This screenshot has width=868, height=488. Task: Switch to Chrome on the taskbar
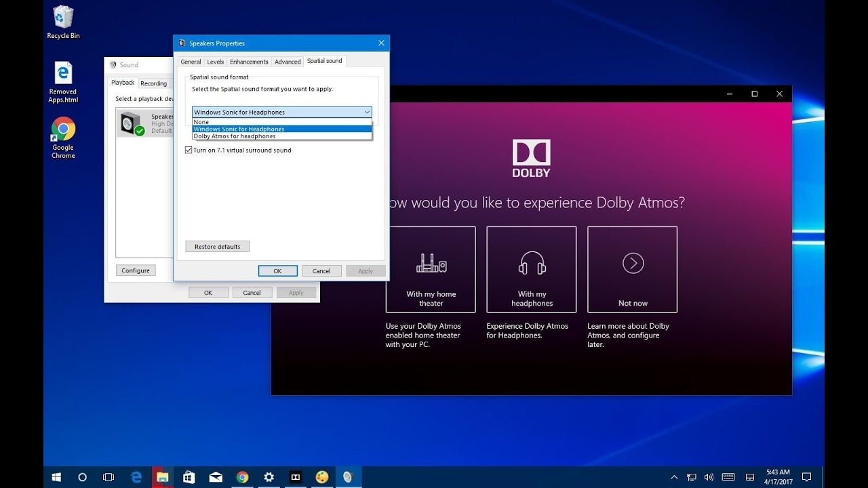click(242, 477)
